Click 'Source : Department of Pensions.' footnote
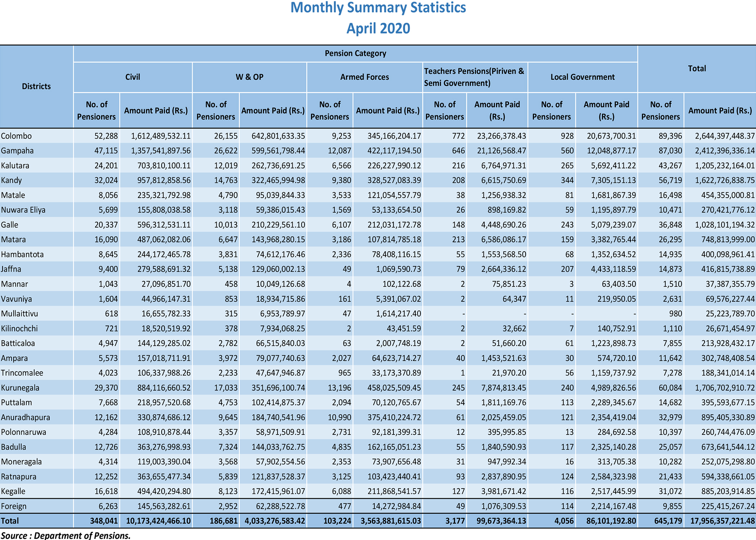The image size is (756, 540). (x=66, y=536)
